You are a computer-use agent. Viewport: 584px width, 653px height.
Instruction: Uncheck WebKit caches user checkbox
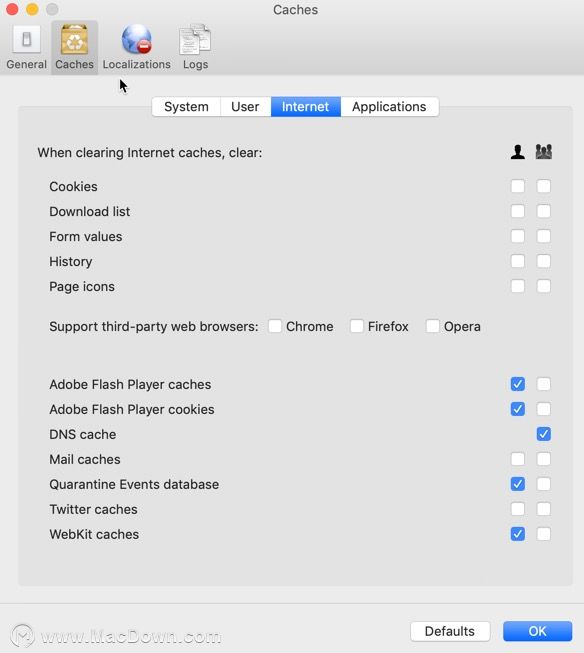tap(518, 534)
